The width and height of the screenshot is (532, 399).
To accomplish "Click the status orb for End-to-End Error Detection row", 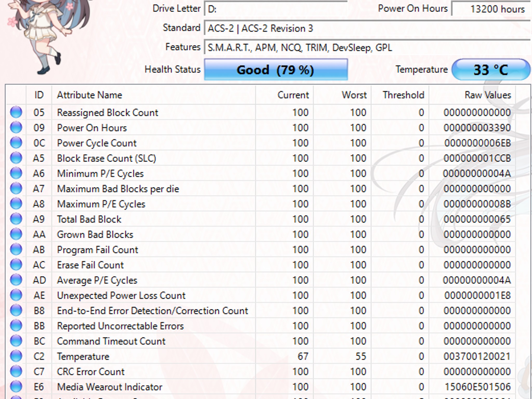I will click(x=16, y=310).
